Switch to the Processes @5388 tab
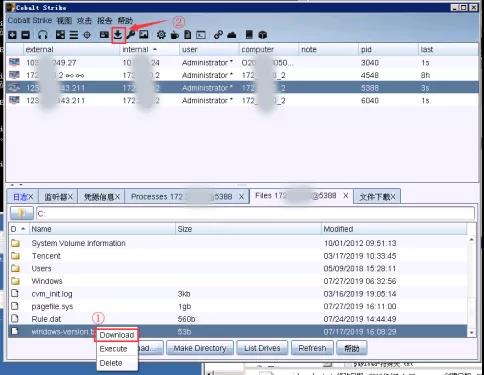Image resolution: width=484 pixels, height=375 pixels. click(187, 197)
